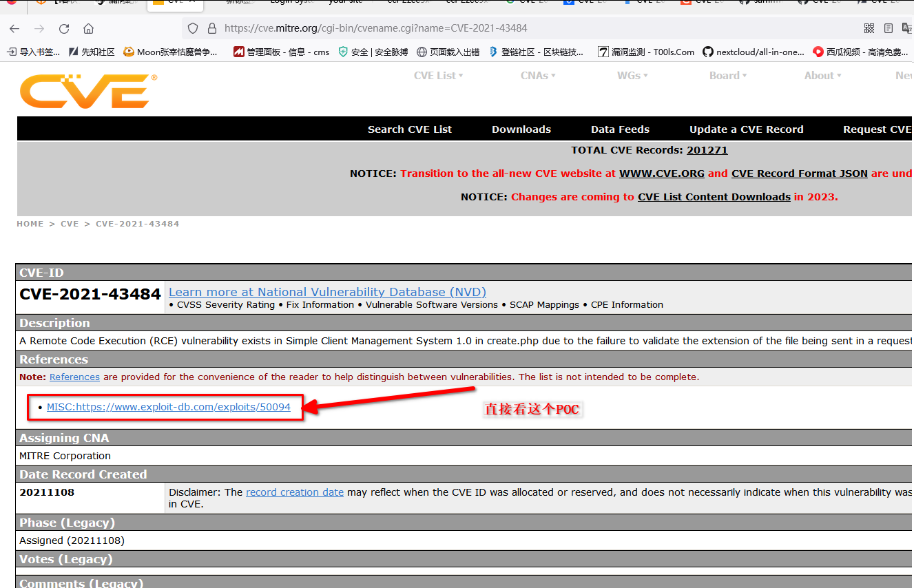The image size is (914, 588).
Task: Open the About dropdown menu
Action: pos(822,76)
